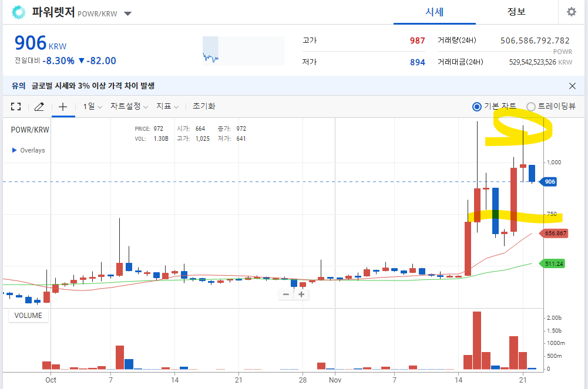The height and width of the screenshot is (389, 588).
Task: Click the large 906 KRW price
Action: (x=41, y=43)
